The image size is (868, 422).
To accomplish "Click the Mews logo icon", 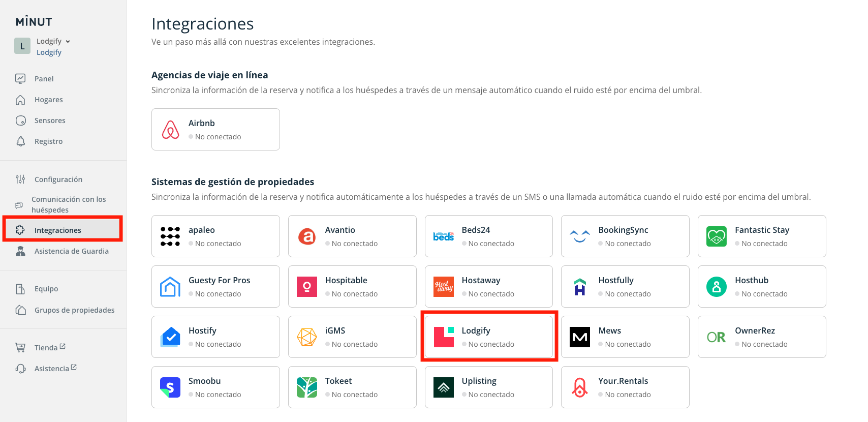I will [x=580, y=337].
